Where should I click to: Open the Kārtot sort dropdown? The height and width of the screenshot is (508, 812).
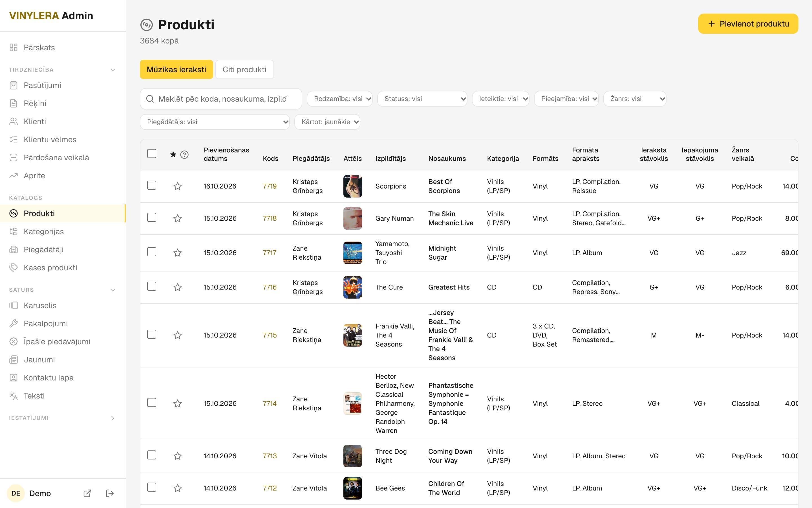[x=327, y=122]
